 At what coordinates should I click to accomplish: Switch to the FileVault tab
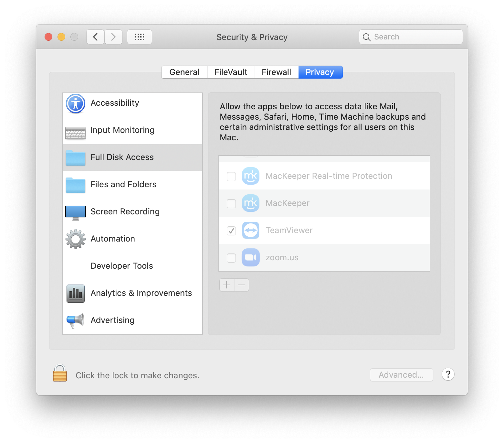pos(231,72)
